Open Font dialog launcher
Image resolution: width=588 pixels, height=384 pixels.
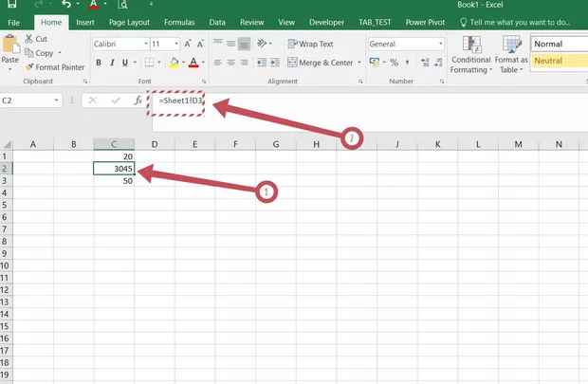(x=204, y=81)
